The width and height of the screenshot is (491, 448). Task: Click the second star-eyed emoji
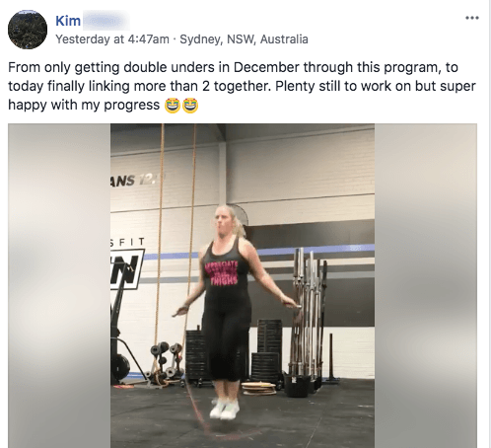[x=190, y=106]
